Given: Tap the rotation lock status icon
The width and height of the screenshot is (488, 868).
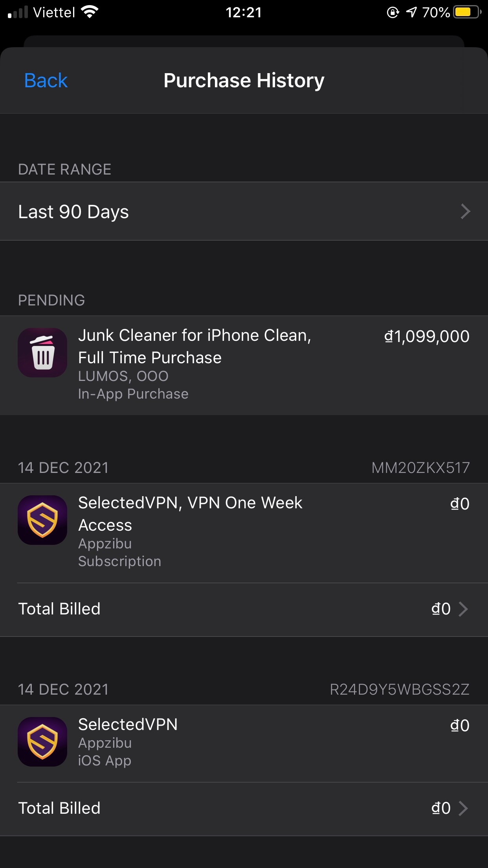Looking at the screenshot, I should pos(393,13).
